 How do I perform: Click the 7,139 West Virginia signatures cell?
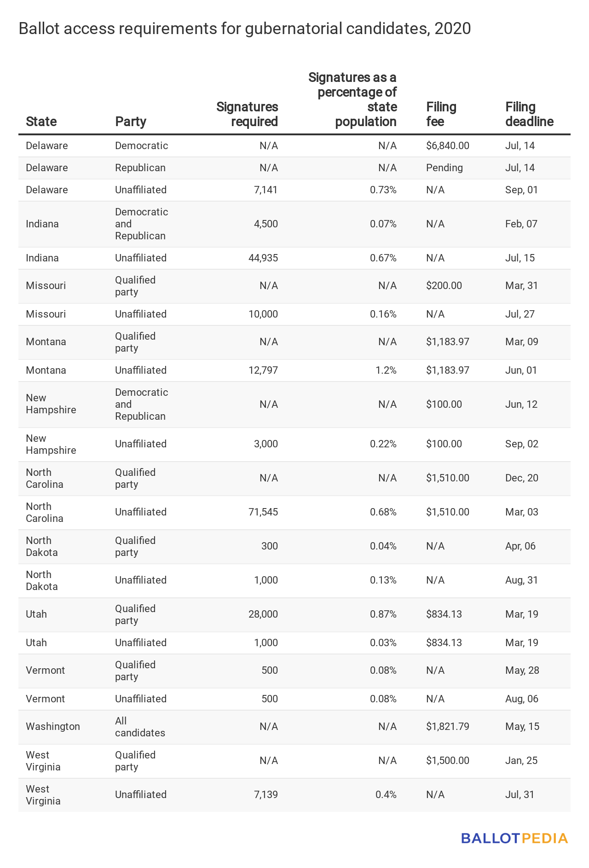pos(266,795)
